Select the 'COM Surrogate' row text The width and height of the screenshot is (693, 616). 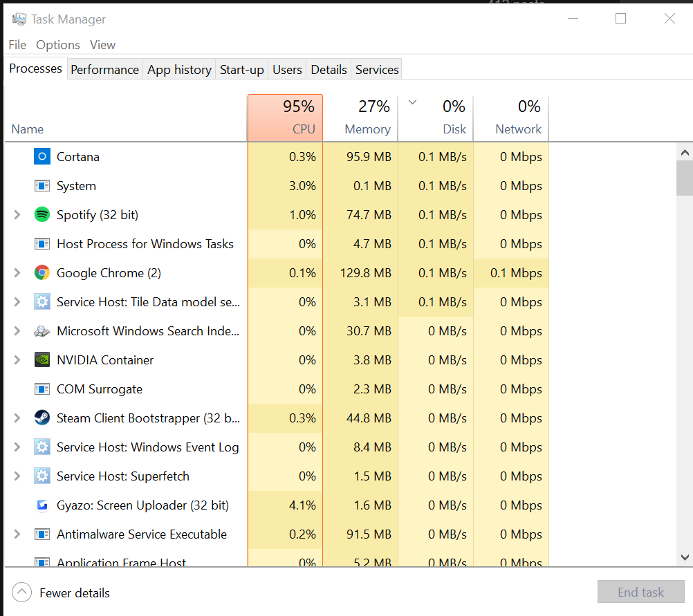pyautogui.click(x=100, y=389)
